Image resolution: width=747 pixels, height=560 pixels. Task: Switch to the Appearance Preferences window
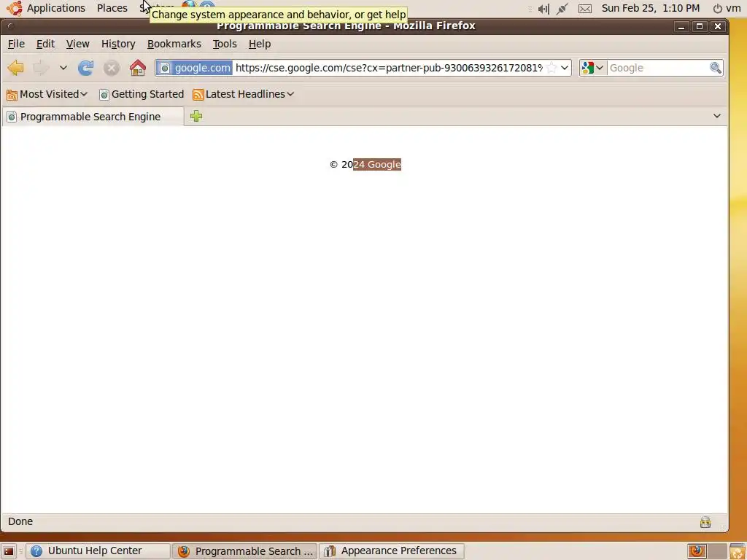click(392, 551)
